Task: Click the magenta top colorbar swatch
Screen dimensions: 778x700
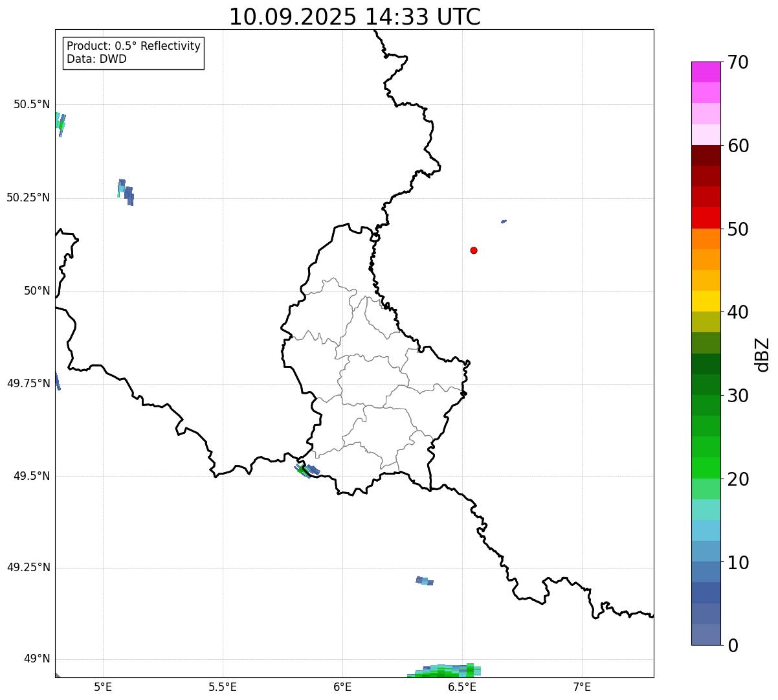Action: [706, 72]
